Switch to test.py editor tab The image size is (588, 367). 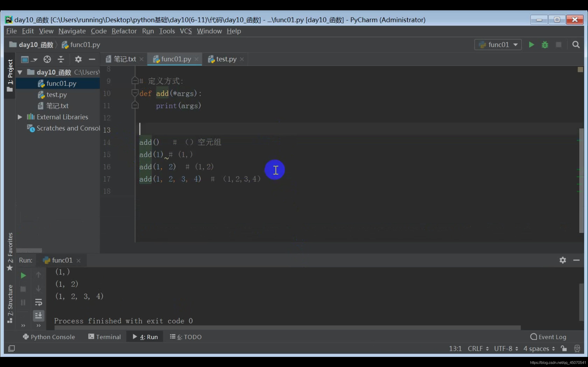(226, 59)
